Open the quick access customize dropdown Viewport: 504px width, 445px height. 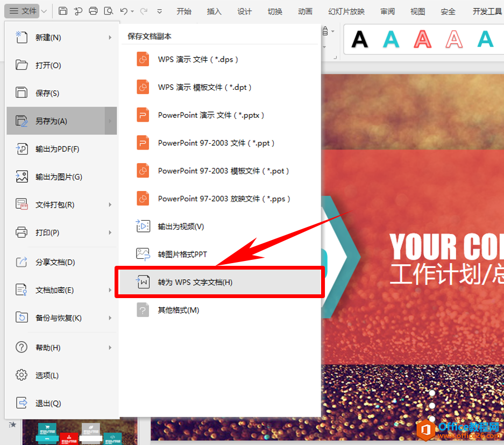point(159,12)
